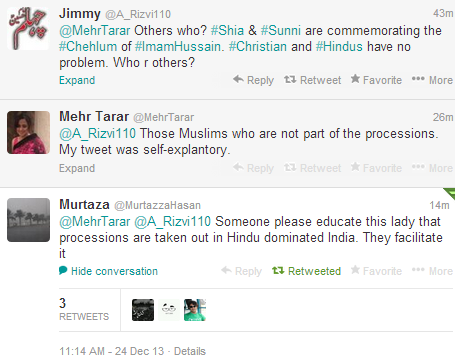Open More options on Jimmy's tweet
The width and height of the screenshot is (455, 361).
432,80
